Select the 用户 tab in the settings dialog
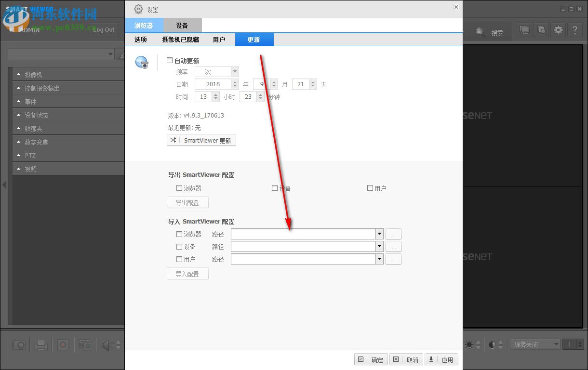588x370 pixels. coord(219,40)
